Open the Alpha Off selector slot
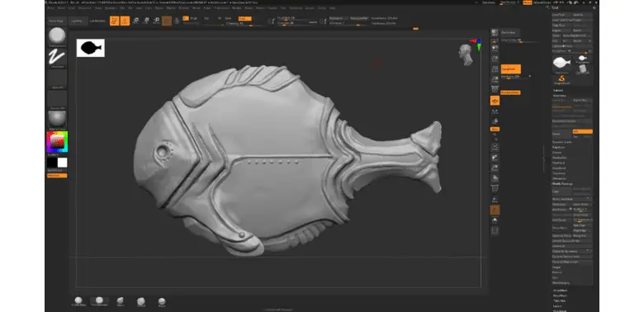The height and width of the screenshot is (312, 644). pyautogui.click(x=57, y=78)
